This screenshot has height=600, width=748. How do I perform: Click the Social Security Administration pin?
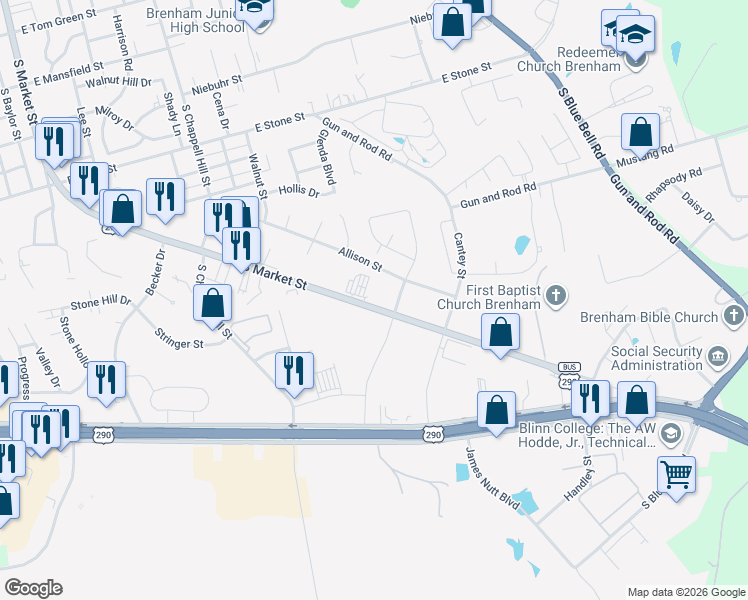718,357
